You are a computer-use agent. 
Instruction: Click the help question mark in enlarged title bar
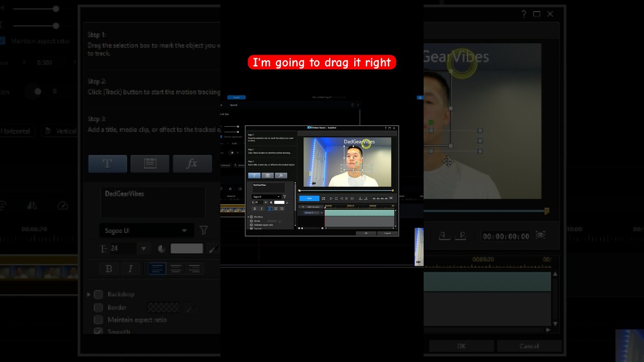point(524,14)
